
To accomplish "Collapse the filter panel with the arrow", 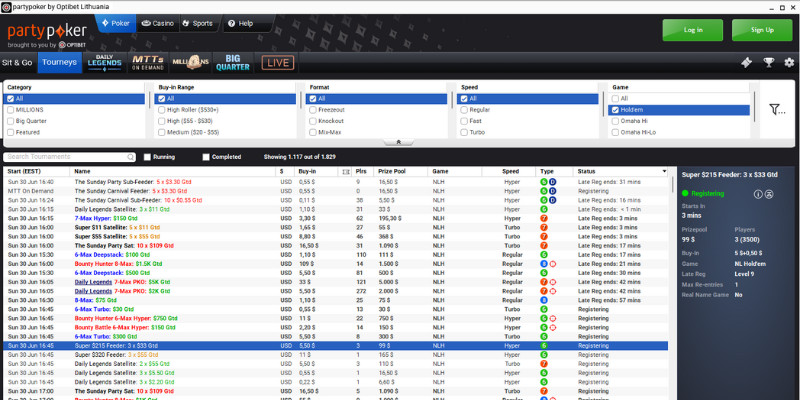I will (x=398, y=142).
